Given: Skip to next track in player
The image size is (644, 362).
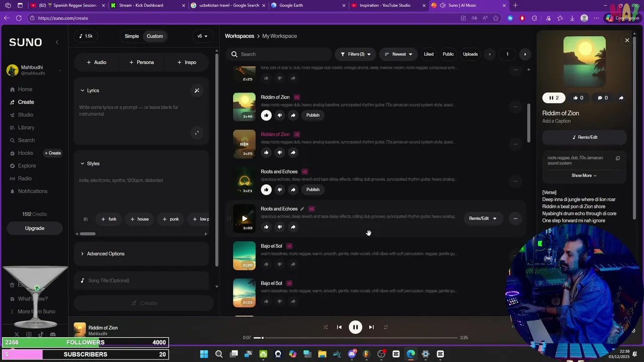Looking at the screenshot, I should point(371,327).
